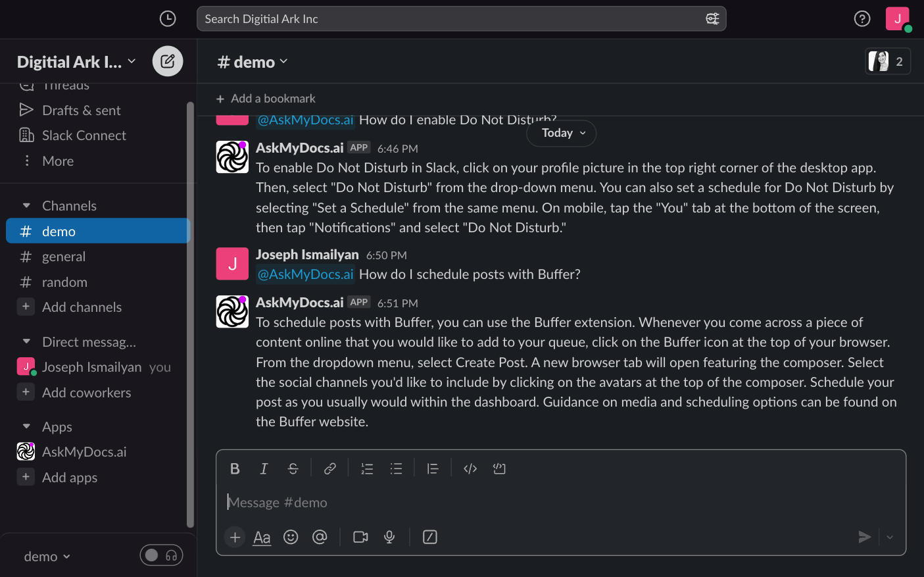This screenshot has height=577, width=924.
Task: Open the Help question mark icon
Action: pyautogui.click(x=862, y=19)
